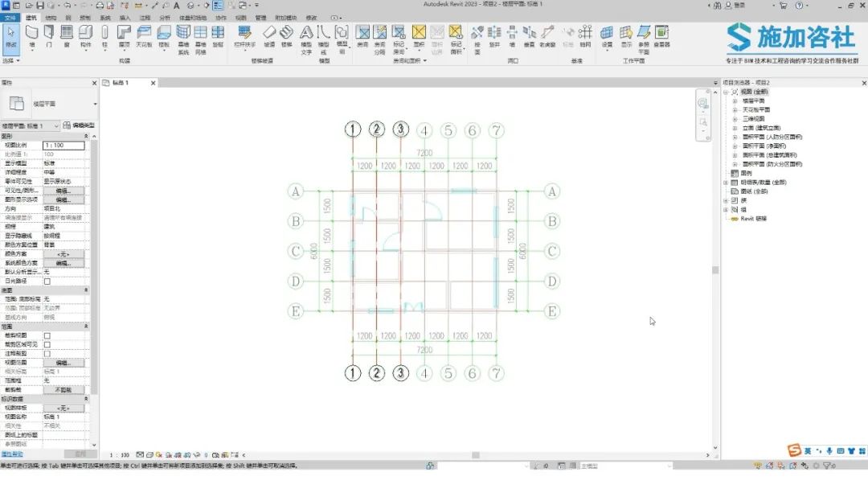The height and width of the screenshot is (489, 868).
Task: Click the drawing area vertical scrollbar thumb
Action: tap(715, 270)
